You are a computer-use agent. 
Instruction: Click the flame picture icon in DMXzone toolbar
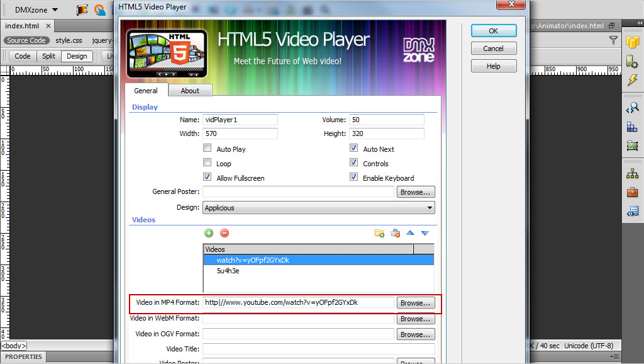[82, 9]
